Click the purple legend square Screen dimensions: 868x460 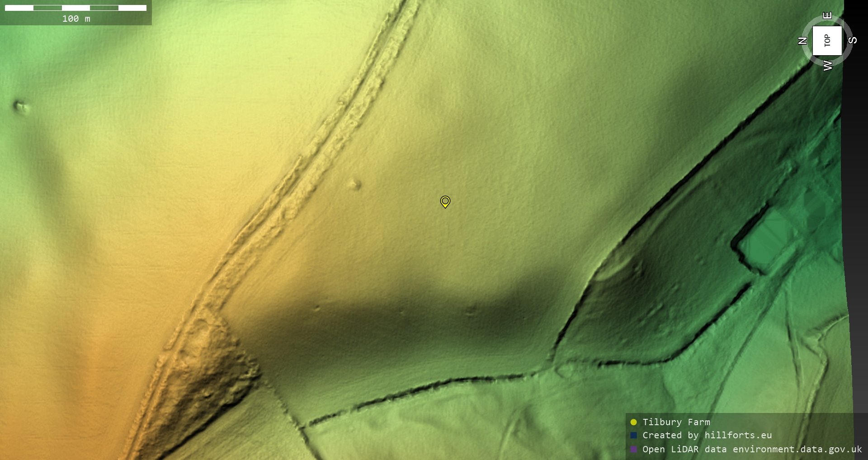(633, 449)
